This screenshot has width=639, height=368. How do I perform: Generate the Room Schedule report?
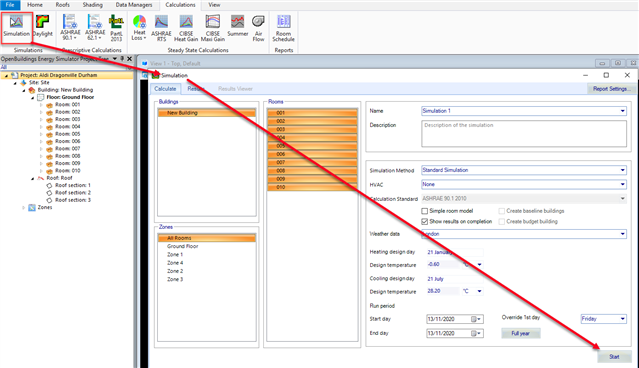click(283, 28)
